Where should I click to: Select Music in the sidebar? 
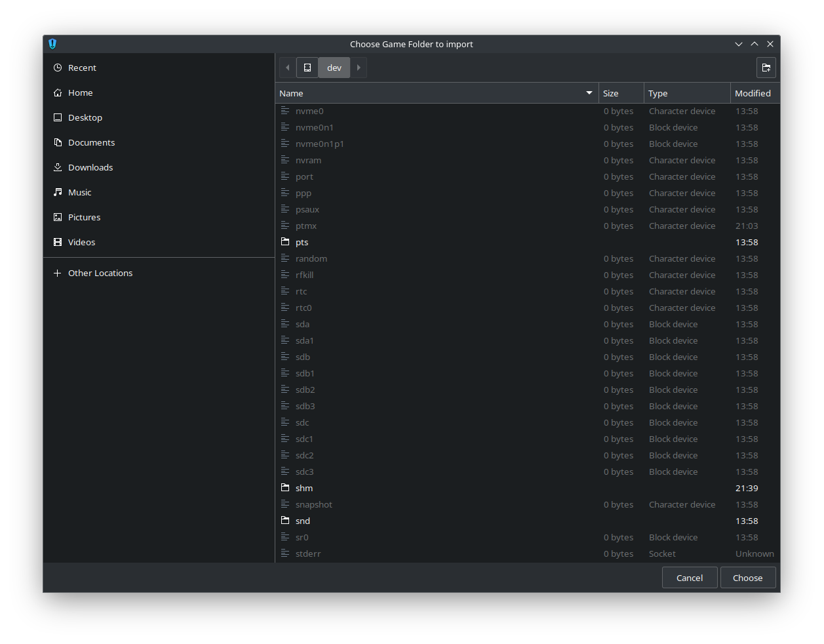point(79,192)
